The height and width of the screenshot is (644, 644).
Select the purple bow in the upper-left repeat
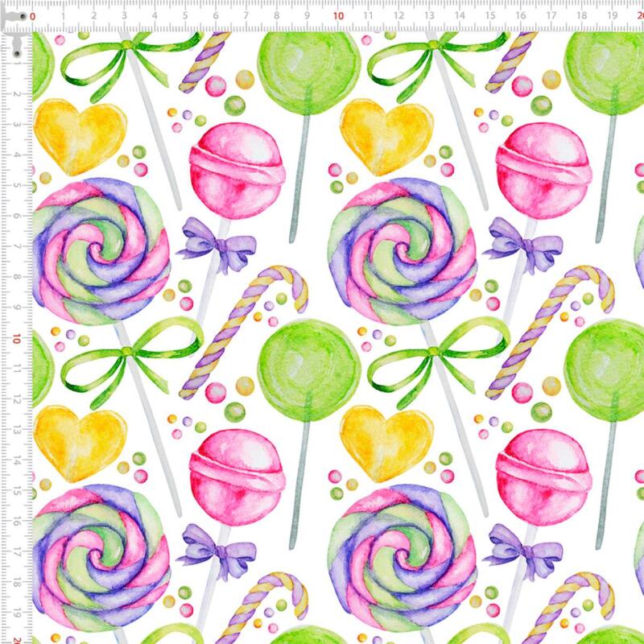214,240
